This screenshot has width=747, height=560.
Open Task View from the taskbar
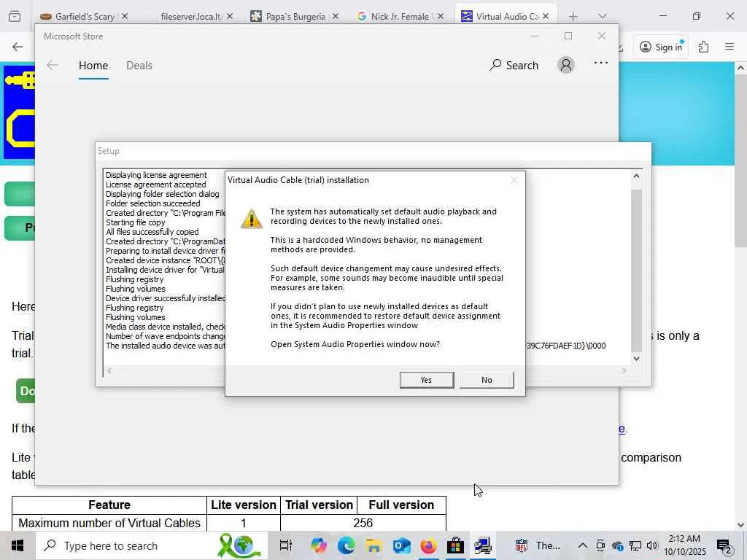point(285,545)
